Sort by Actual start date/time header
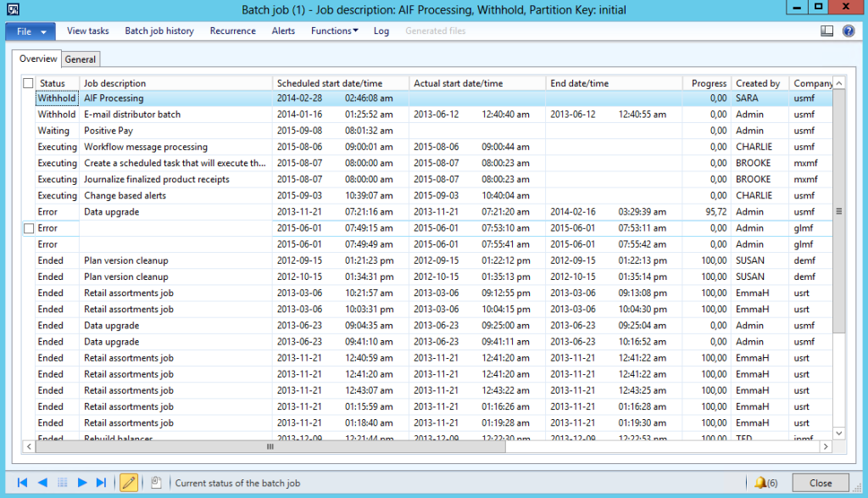This screenshot has width=868, height=498. [x=477, y=83]
